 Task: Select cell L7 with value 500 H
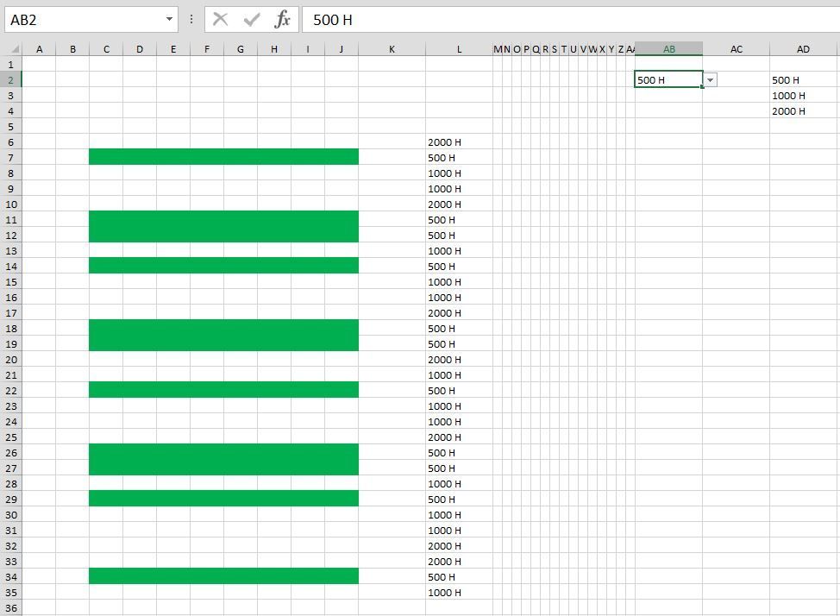tap(459, 158)
